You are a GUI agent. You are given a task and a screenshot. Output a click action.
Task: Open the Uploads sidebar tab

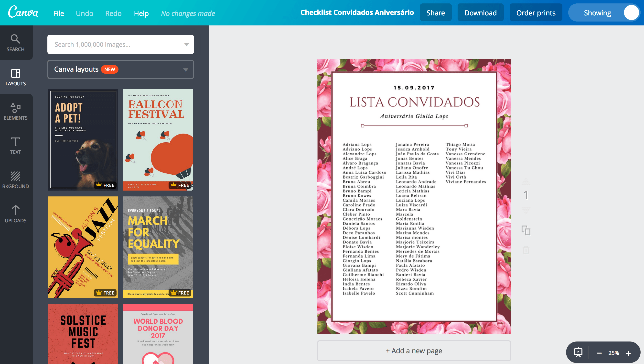[15, 214]
